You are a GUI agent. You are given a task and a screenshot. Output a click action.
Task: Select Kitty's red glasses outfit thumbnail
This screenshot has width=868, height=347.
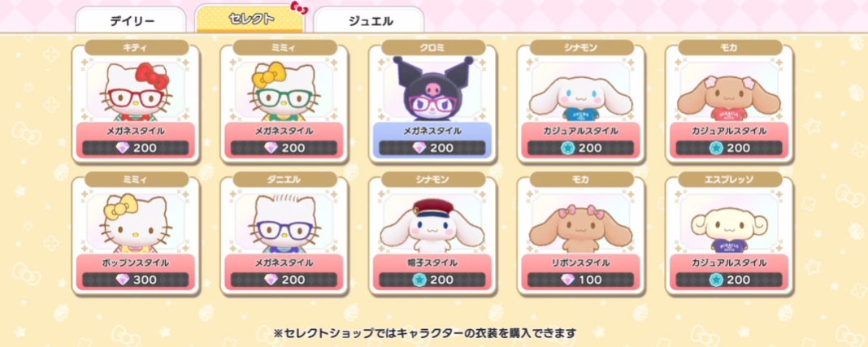(x=136, y=92)
